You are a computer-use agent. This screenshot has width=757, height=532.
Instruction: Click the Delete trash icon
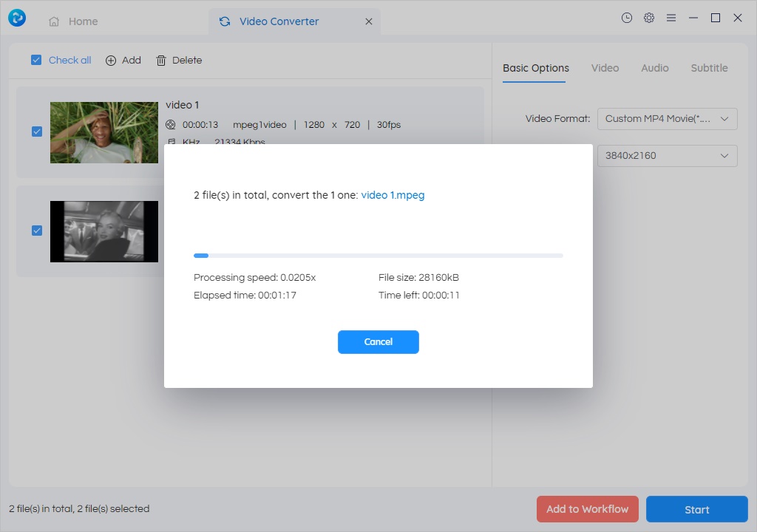click(x=161, y=61)
